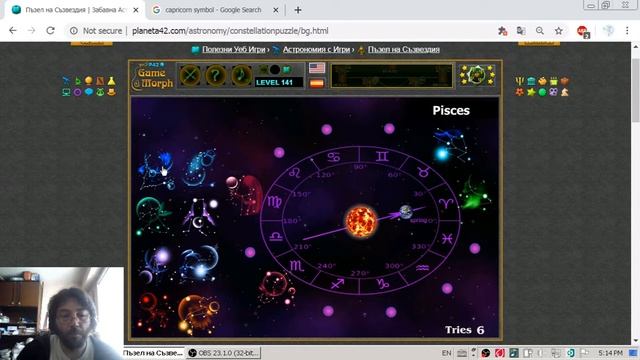The image size is (640, 360).
Task: Toggle the music note sound button
Action: click(241, 75)
